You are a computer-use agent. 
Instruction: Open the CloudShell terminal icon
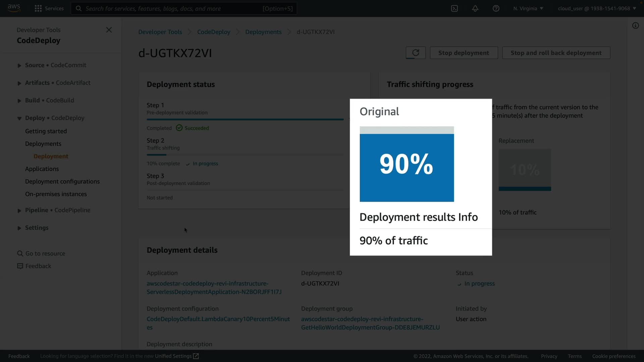point(454,8)
